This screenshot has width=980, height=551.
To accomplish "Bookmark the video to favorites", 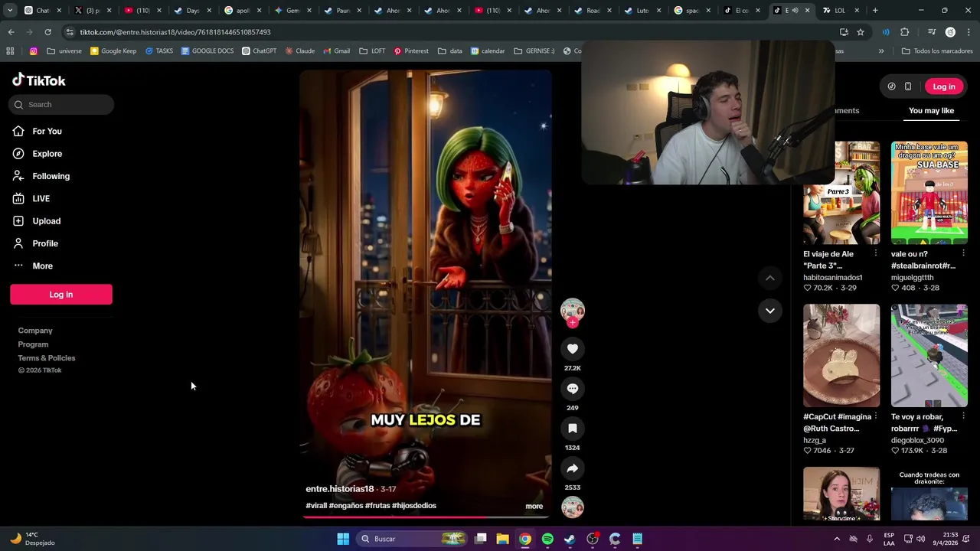I will point(573,429).
